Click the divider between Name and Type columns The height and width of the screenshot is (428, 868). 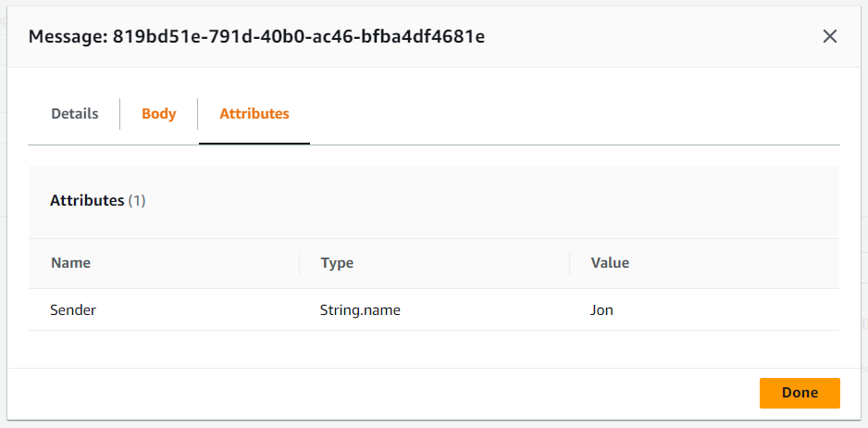coord(300,263)
